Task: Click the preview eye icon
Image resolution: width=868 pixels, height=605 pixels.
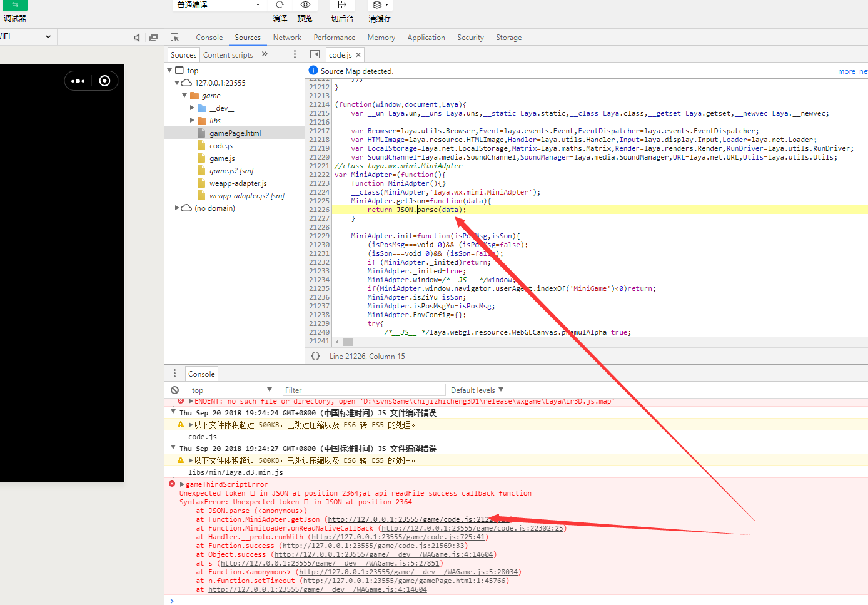Action: [305, 4]
